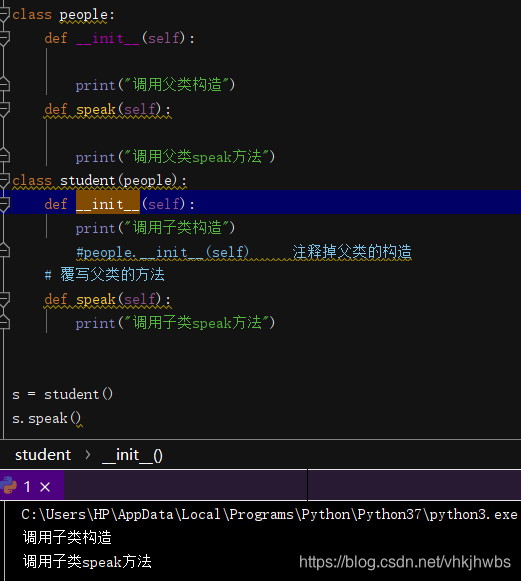Click student in the breadcrumb bar
The height and width of the screenshot is (581, 521).
pos(43,455)
